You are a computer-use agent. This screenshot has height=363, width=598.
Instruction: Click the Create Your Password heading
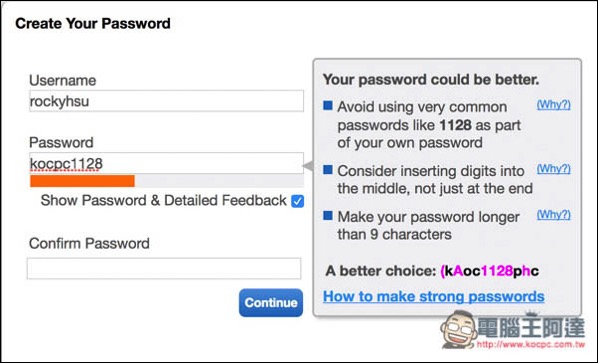tap(93, 24)
